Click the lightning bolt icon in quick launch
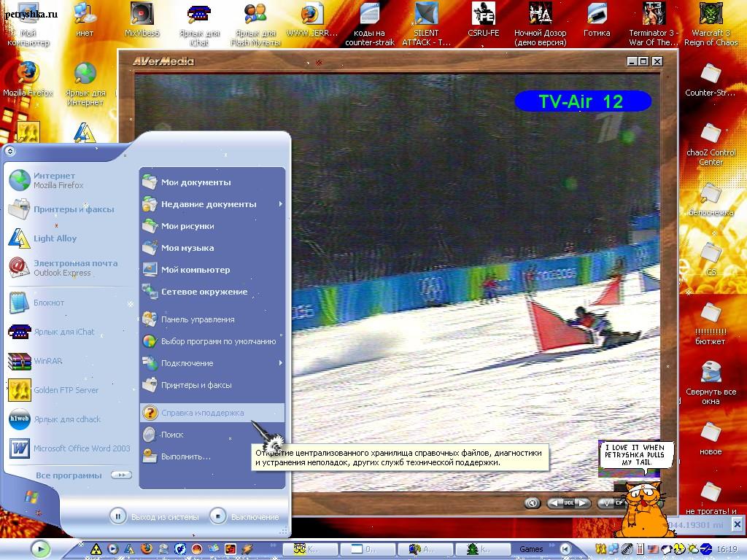 coord(247,549)
